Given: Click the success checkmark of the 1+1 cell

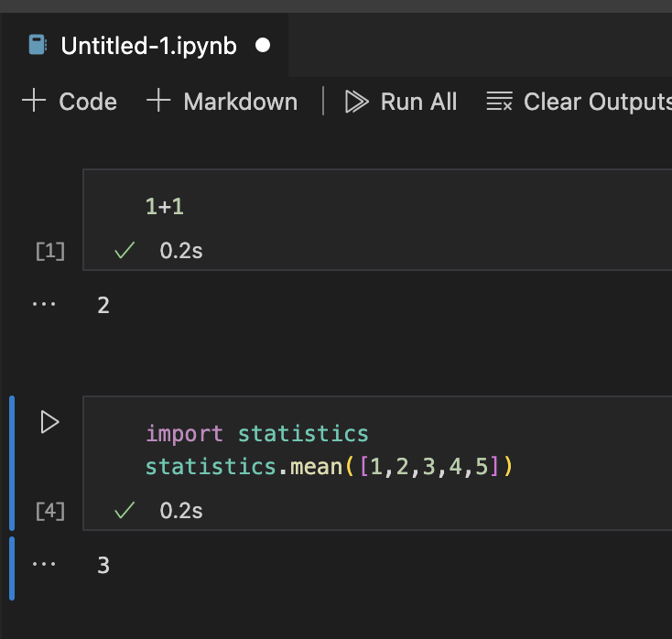Looking at the screenshot, I should coord(125,251).
